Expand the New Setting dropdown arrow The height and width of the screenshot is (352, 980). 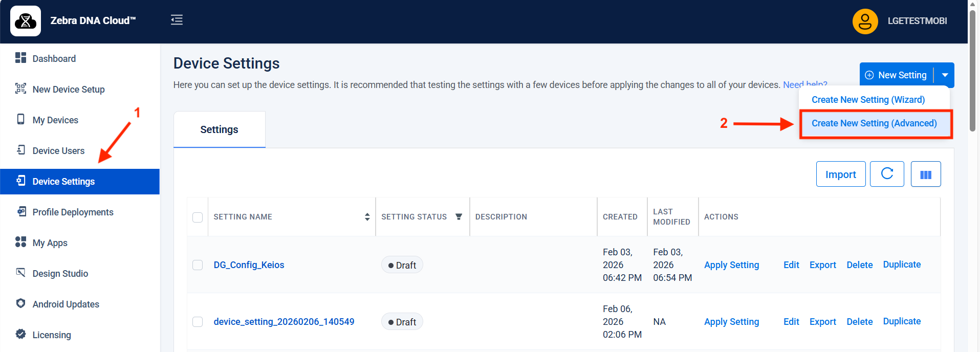click(945, 75)
